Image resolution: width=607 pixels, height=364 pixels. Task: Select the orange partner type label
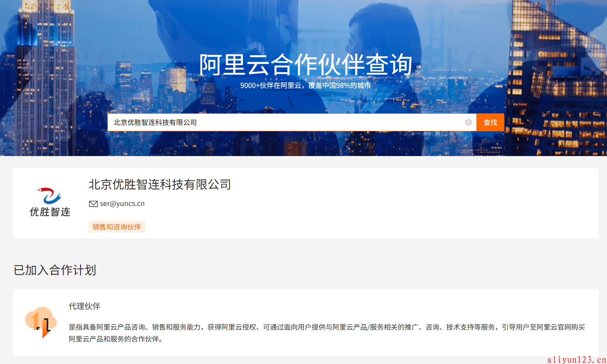pyautogui.click(x=117, y=226)
